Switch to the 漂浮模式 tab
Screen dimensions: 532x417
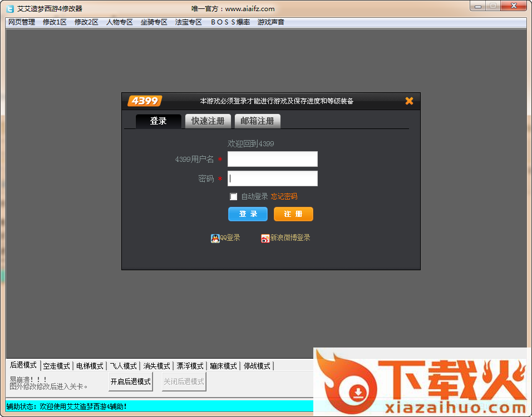[x=190, y=366]
